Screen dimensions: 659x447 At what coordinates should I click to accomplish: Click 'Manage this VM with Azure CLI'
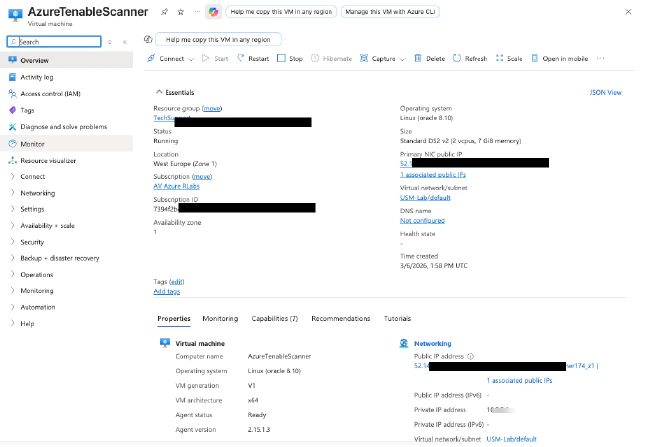pos(390,12)
